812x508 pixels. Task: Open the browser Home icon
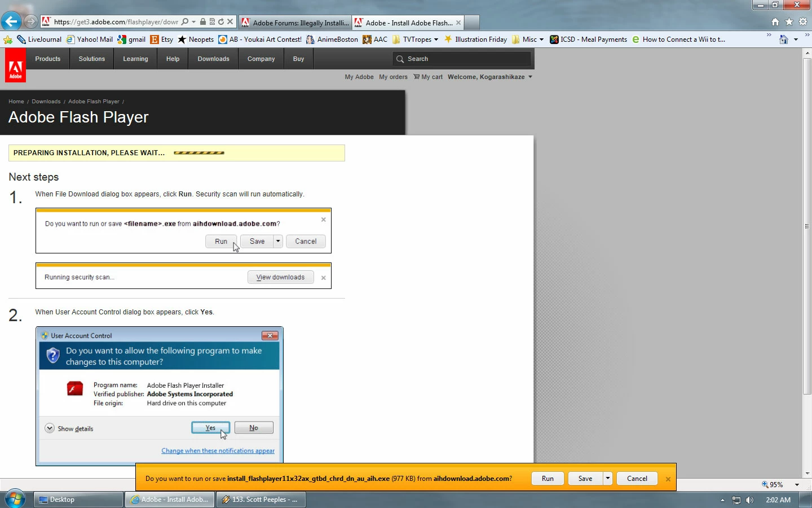tap(775, 22)
